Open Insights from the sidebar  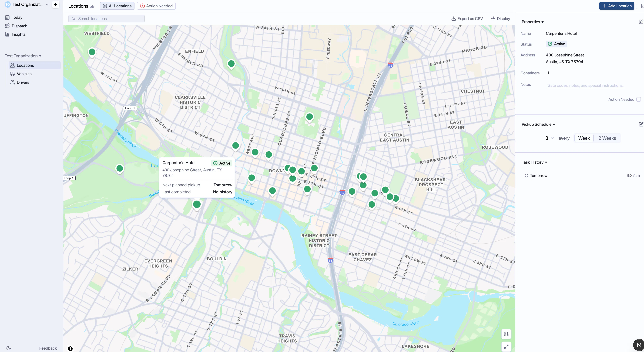pos(19,34)
